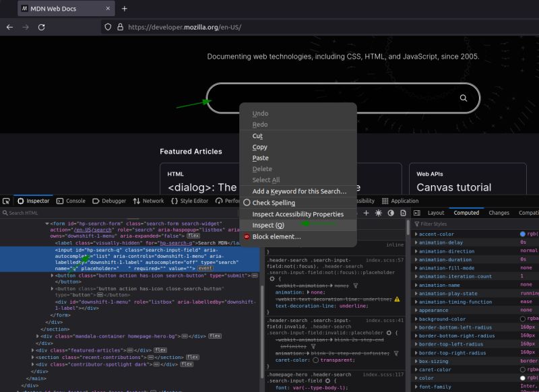Collapse the hp-search-form form node

tap(46, 224)
